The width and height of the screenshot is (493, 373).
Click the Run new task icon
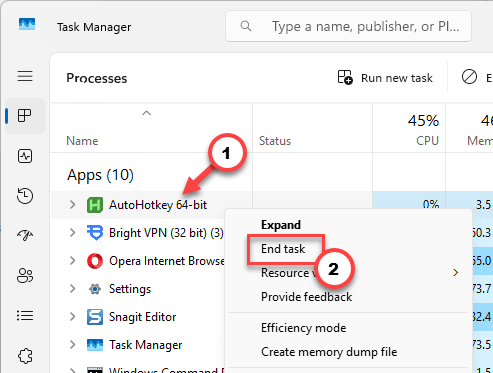(345, 77)
